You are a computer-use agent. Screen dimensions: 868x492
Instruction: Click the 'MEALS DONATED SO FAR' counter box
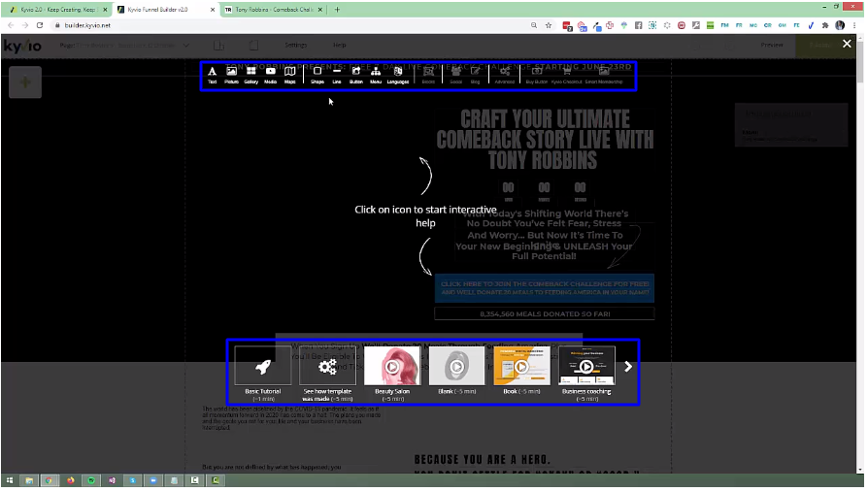point(546,315)
